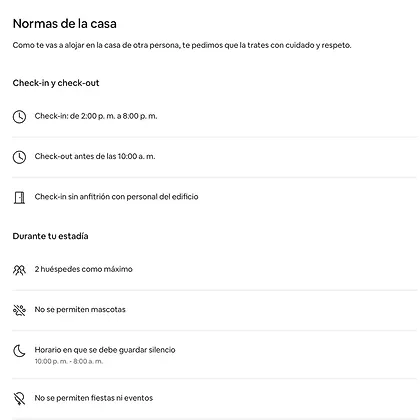
Task: Click the No se permiten mascotas rule
Action: click(x=80, y=309)
